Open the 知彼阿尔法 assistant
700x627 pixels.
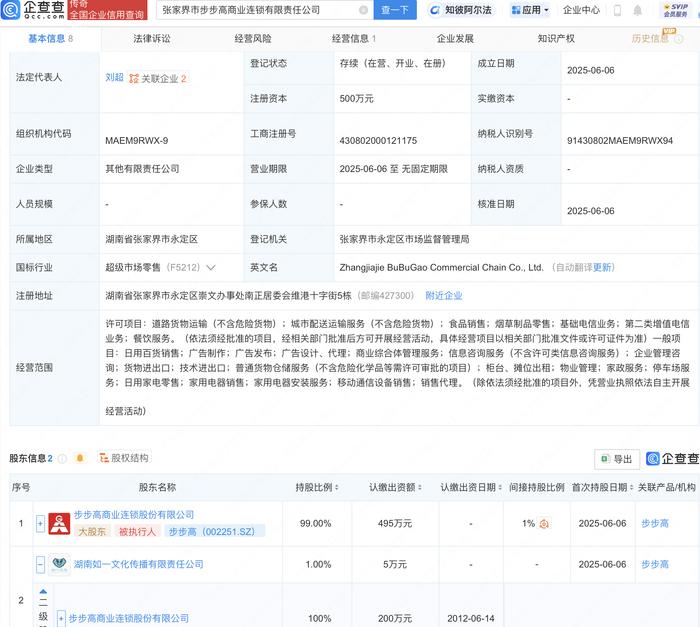click(461, 10)
